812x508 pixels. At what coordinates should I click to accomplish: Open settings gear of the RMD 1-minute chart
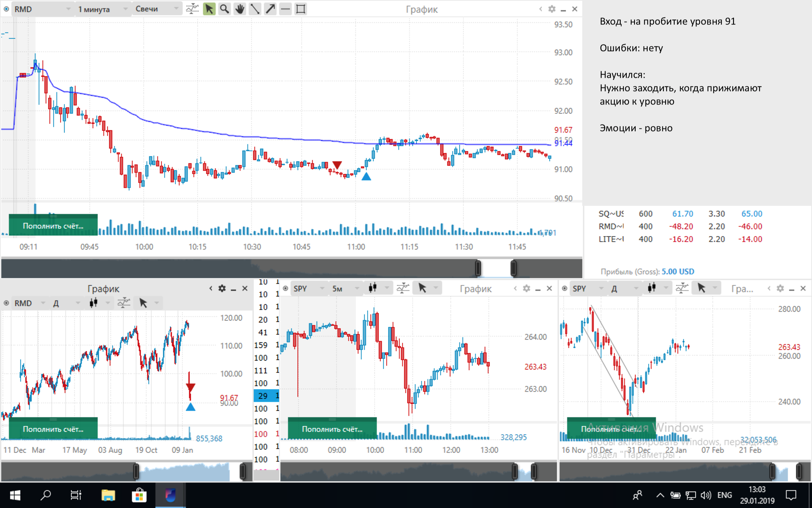552,9
